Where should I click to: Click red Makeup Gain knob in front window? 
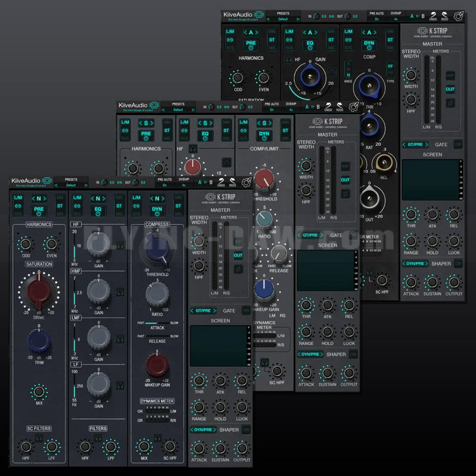coord(157,364)
